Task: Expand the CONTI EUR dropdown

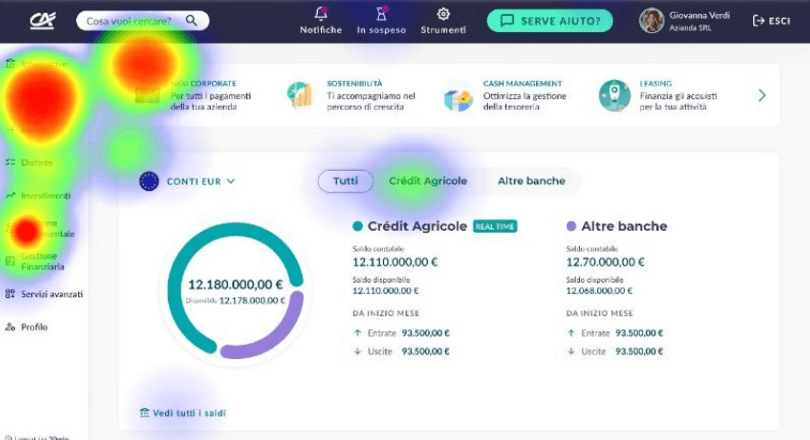Action: pyautogui.click(x=200, y=181)
